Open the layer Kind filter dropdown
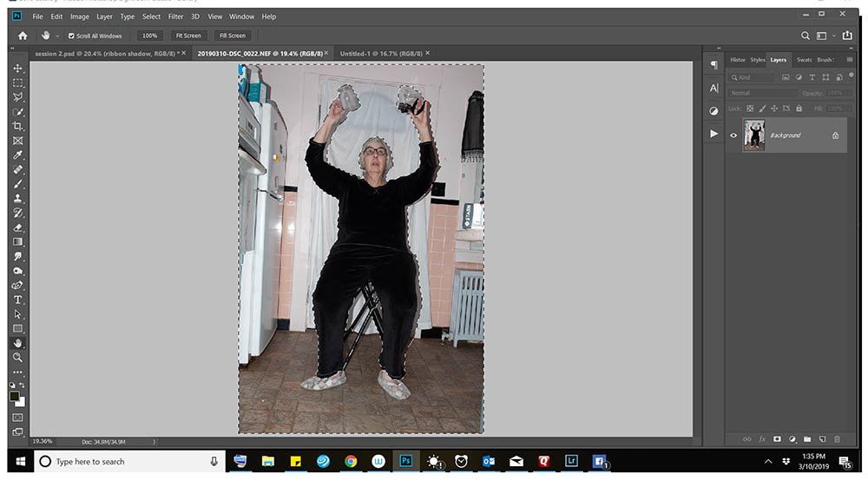 753,77
